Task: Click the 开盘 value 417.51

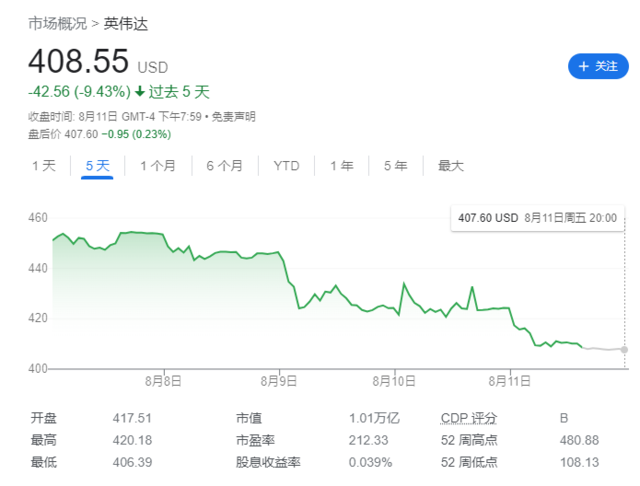Action: pyautogui.click(x=132, y=418)
